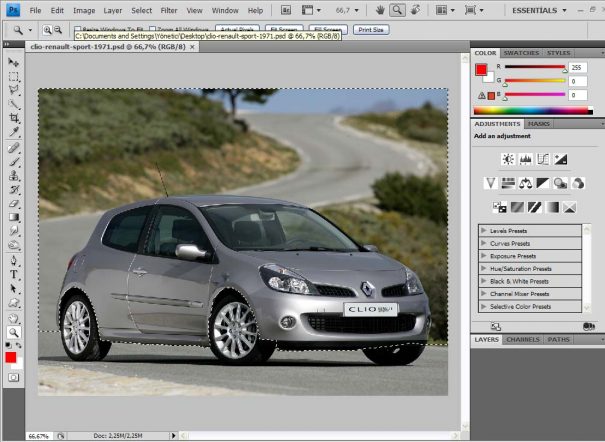This screenshot has width=605, height=442.
Task: Select the Healing Brush tool
Action: point(14,148)
